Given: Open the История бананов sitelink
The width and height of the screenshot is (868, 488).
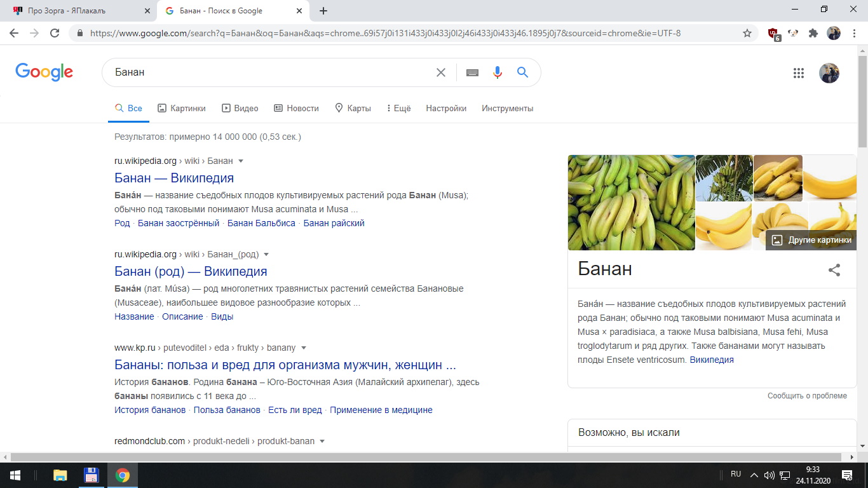Looking at the screenshot, I should click(x=150, y=410).
